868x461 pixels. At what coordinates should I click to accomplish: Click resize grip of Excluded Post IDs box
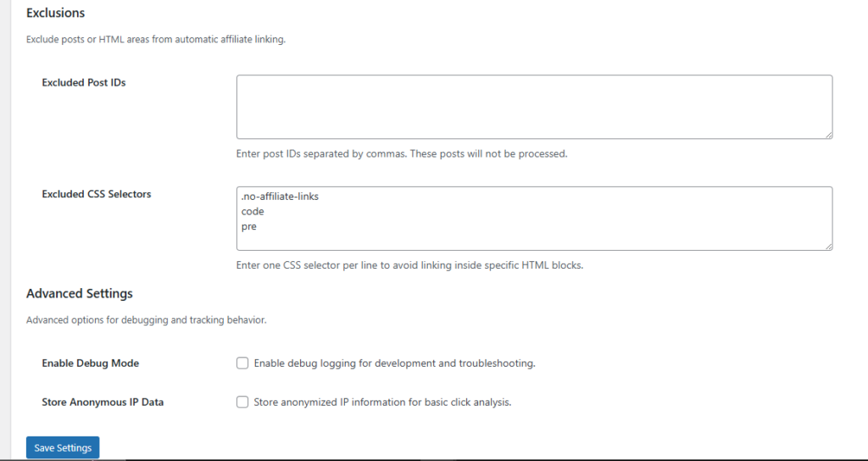coord(828,135)
